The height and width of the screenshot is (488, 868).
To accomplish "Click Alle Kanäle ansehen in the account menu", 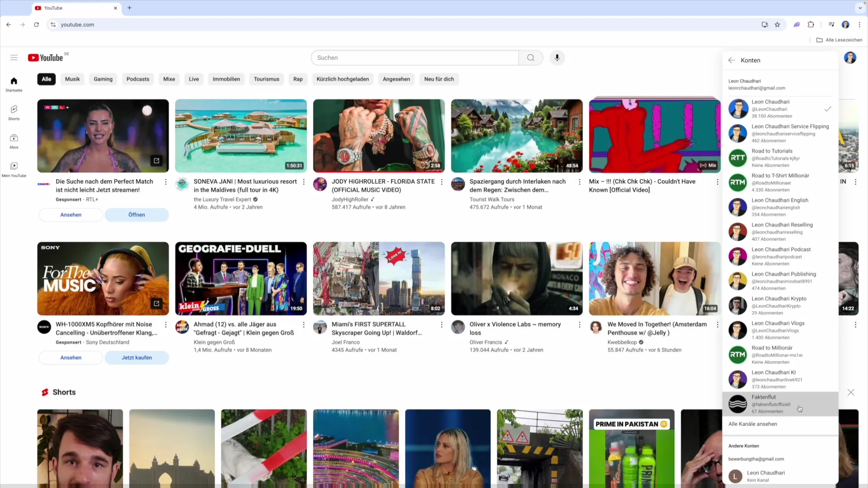I will [x=753, y=424].
